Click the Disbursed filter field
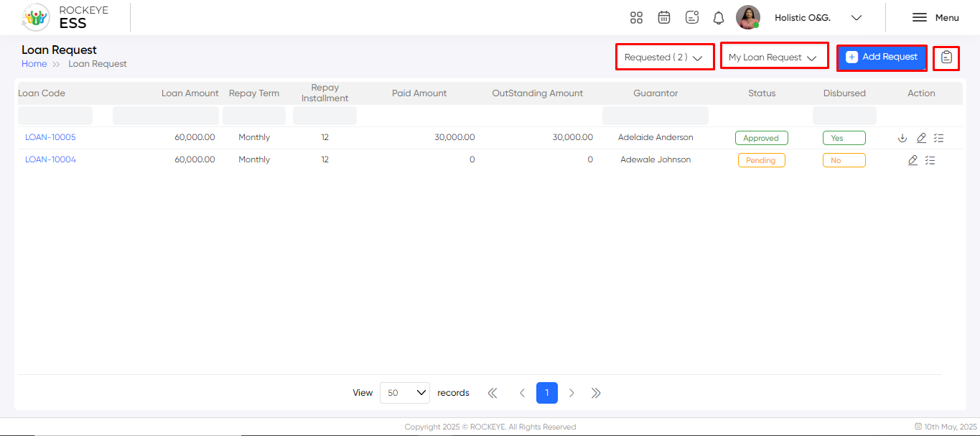Viewport: 980px width, 436px height. [x=844, y=116]
